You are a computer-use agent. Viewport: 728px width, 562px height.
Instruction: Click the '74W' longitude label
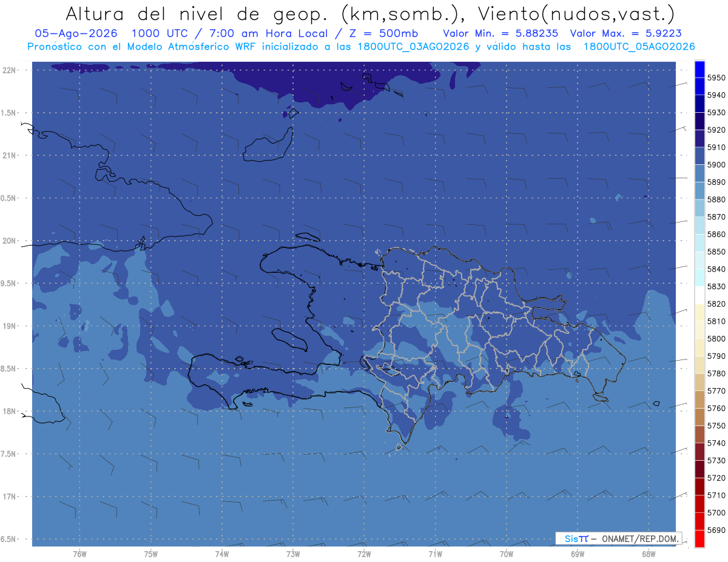221,554
